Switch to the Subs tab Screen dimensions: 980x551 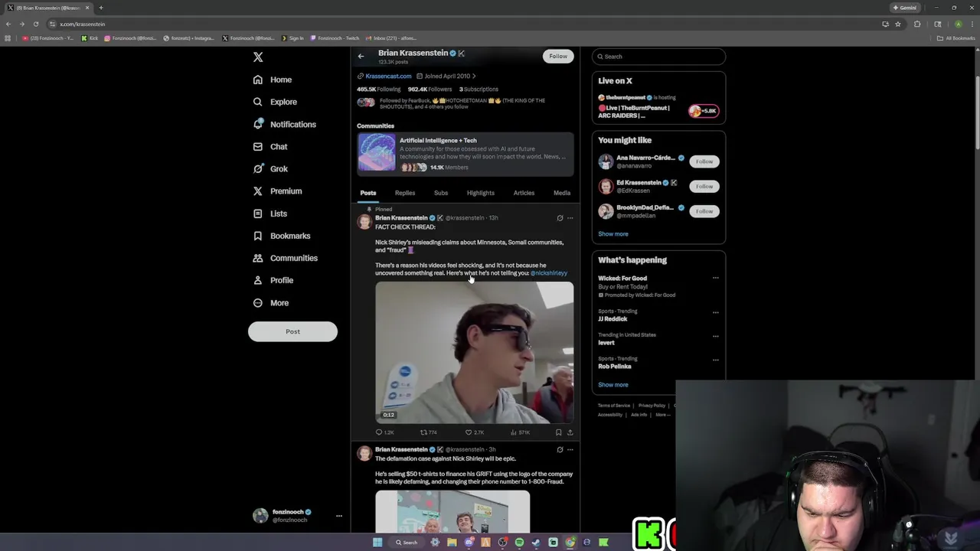tap(441, 193)
